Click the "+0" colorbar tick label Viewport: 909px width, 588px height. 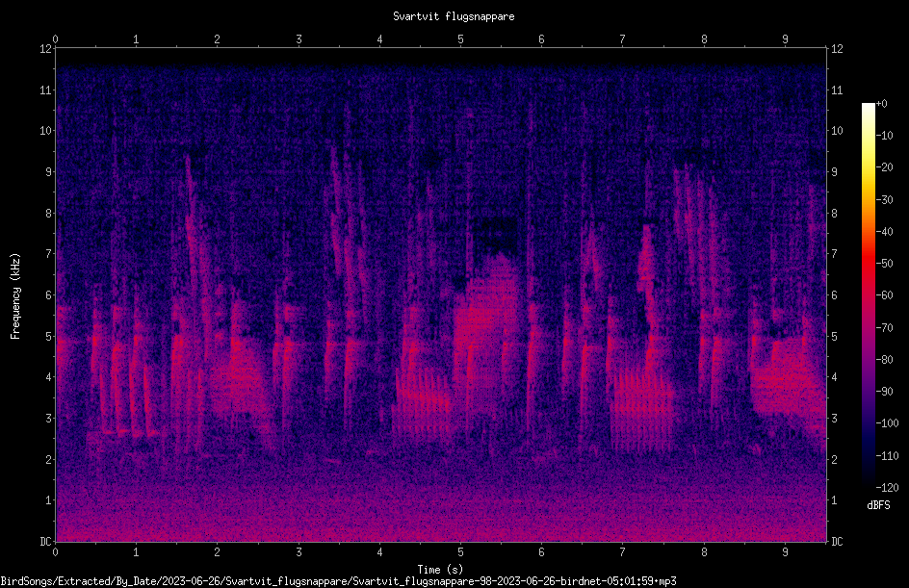click(x=881, y=104)
